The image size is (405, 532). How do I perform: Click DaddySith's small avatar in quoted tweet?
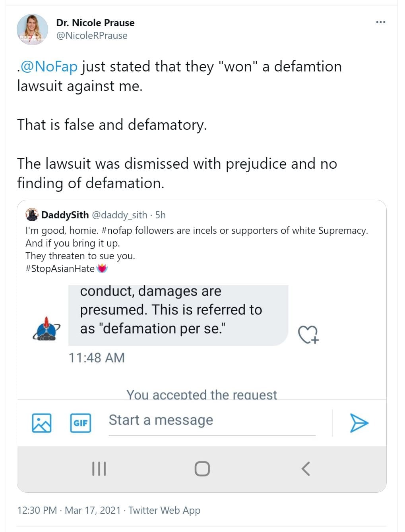click(32, 215)
